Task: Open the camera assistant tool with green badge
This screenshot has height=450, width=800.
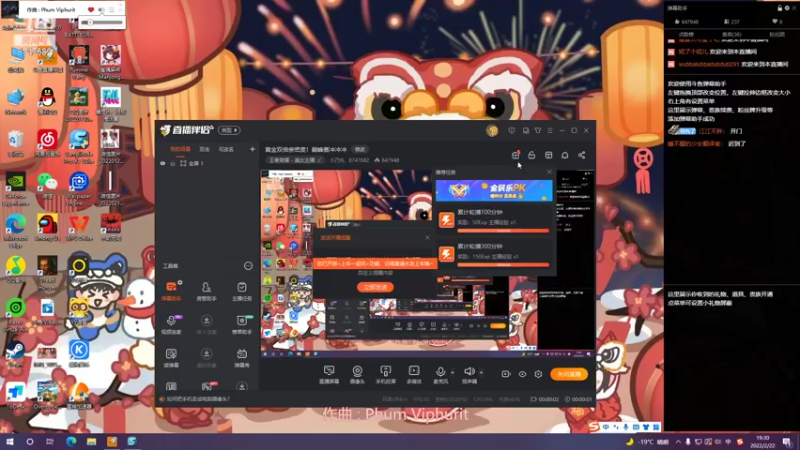Action: point(242,324)
